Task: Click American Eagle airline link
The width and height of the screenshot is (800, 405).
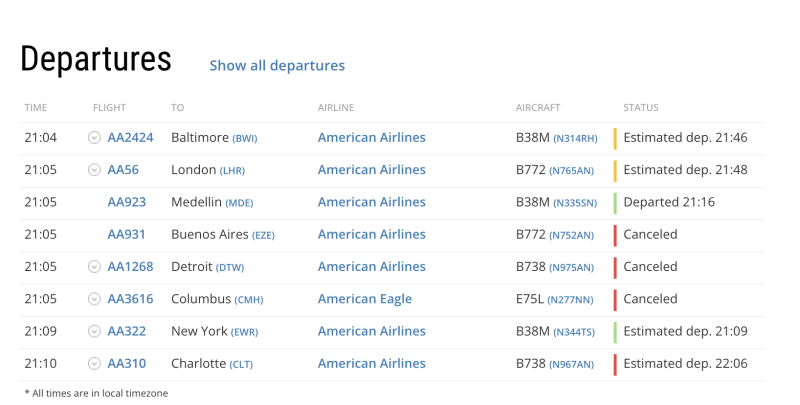Action: pos(364,299)
